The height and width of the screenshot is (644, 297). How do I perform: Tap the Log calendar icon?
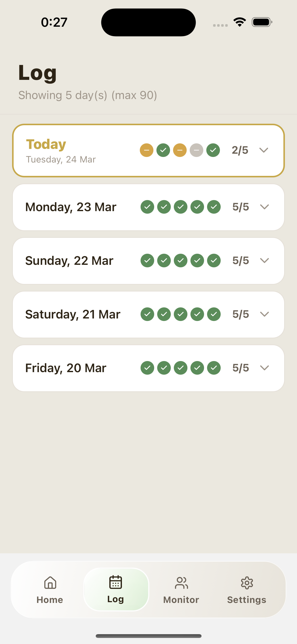coord(116,582)
